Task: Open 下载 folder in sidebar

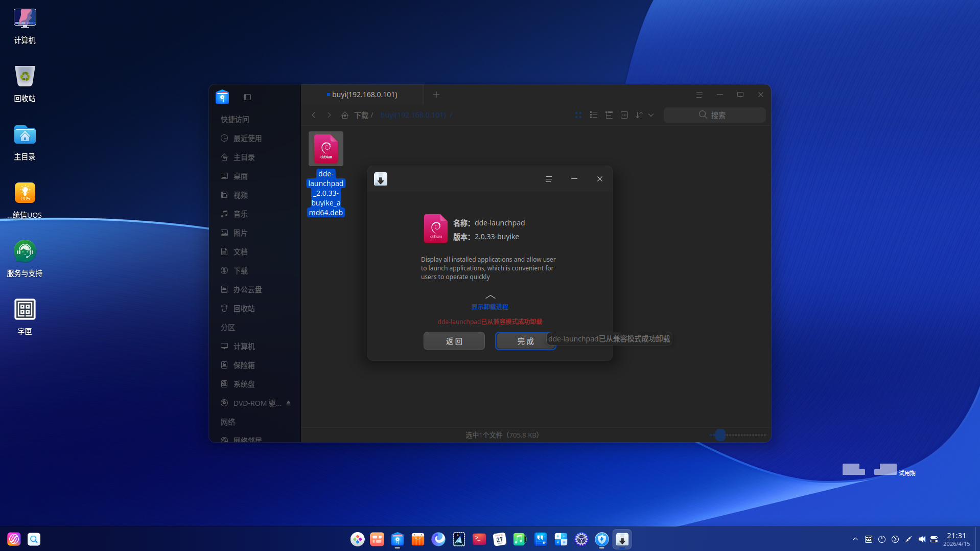Action: click(240, 271)
